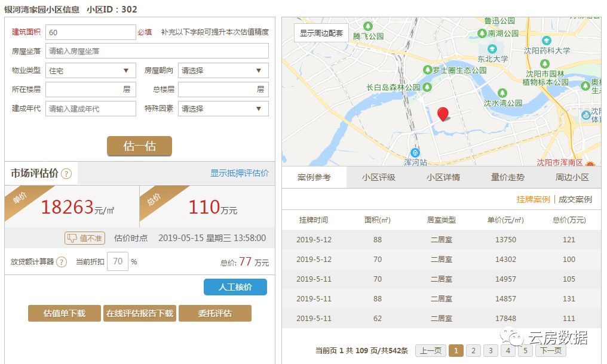Open the 显示抵押评估价 link
This screenshot has width=607, height=364.
pos(239,173)
